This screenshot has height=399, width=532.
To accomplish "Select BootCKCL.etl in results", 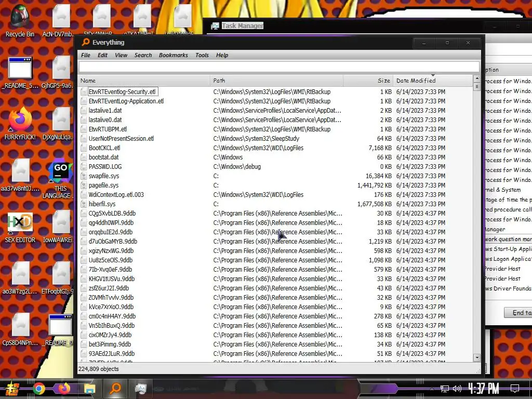I will 275,148.
